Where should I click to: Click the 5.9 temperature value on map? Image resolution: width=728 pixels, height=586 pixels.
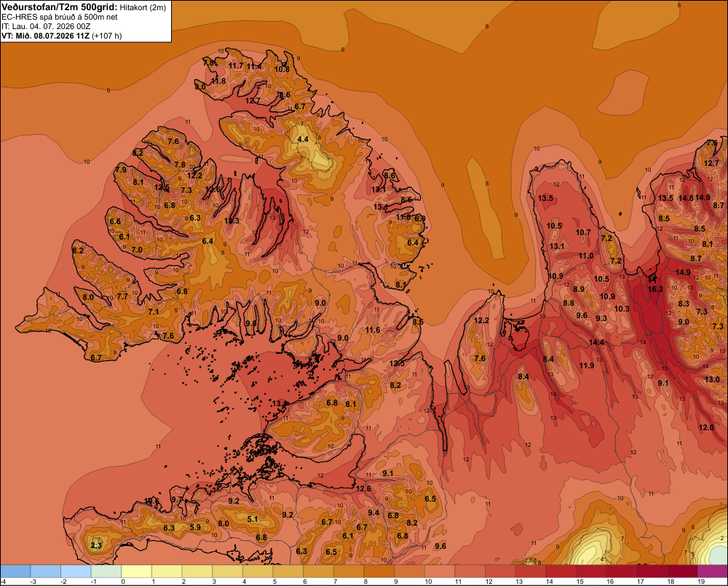pos(195,527)
